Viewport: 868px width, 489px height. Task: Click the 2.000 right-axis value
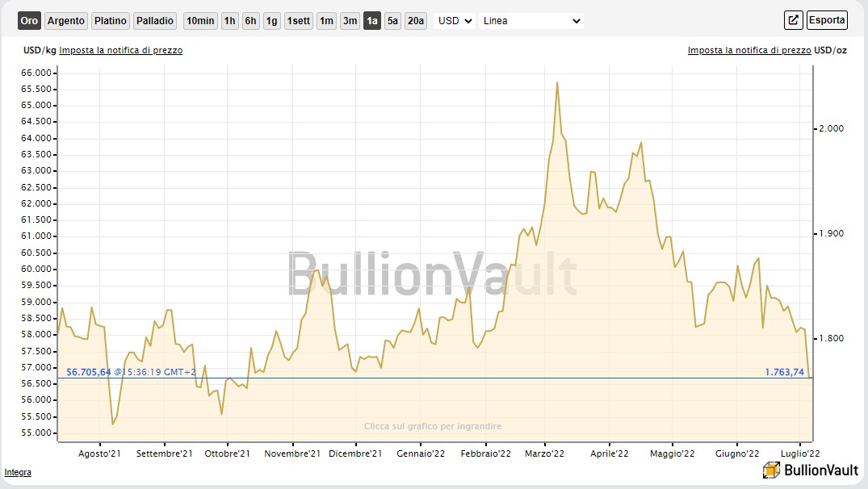point(832,128)
